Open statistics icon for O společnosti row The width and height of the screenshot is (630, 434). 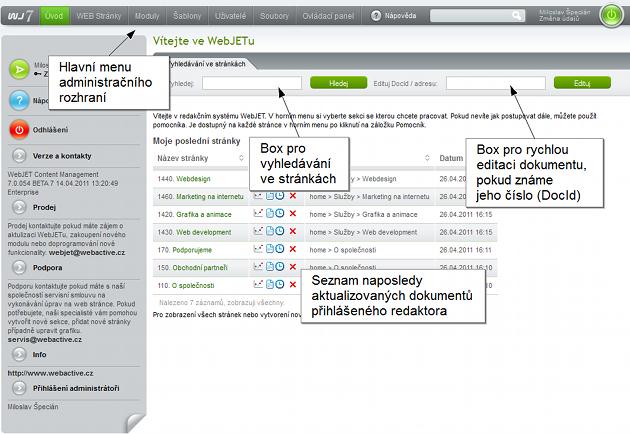258,284
